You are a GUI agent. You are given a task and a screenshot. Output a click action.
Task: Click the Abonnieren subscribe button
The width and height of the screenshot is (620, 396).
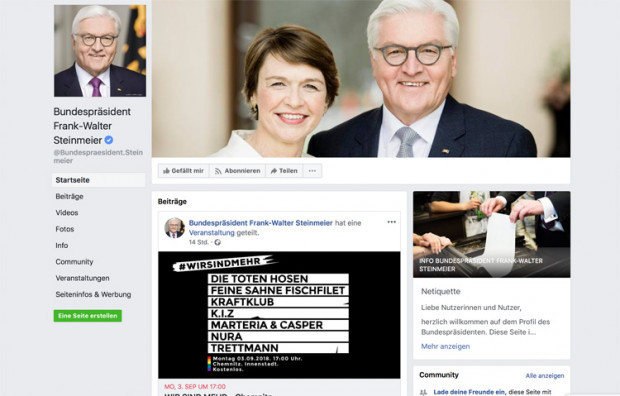tap(237, 171)
